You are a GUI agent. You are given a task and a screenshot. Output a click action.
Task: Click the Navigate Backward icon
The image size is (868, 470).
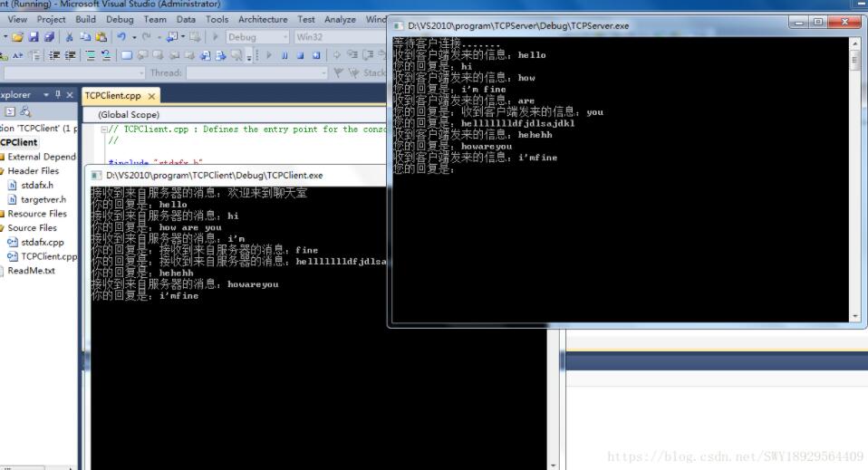[x=172, y=37]
